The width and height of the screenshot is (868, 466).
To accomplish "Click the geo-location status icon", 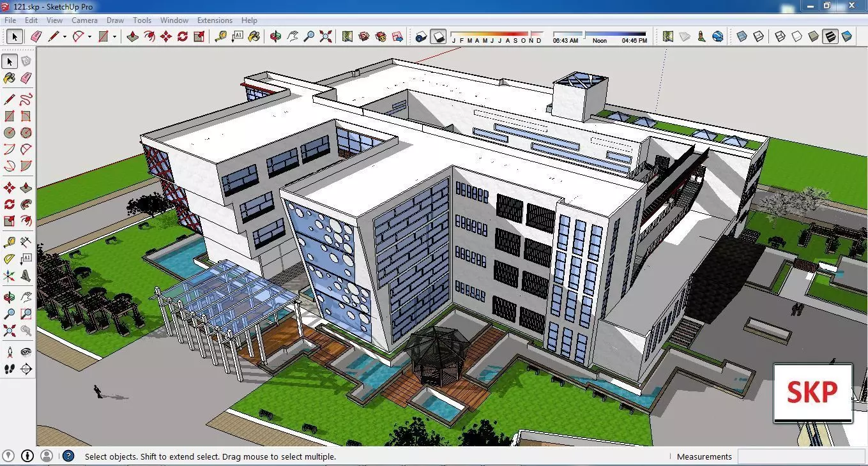I will [x=8, y=456].
